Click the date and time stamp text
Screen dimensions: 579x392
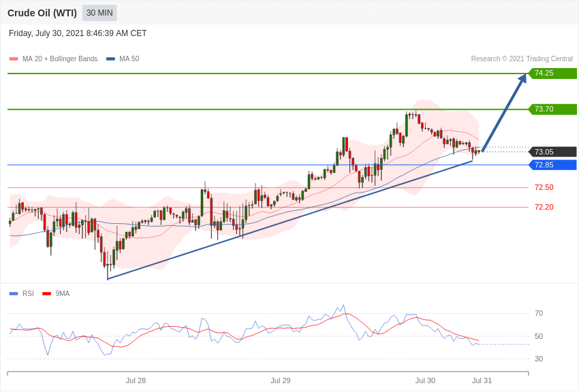pos(78,33)
